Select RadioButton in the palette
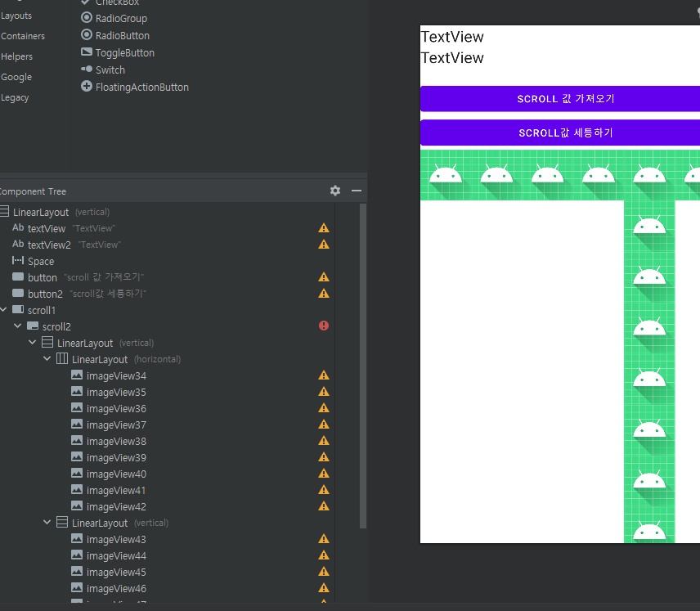This screenshot has width=700, height=611. (x=115, y=35)
